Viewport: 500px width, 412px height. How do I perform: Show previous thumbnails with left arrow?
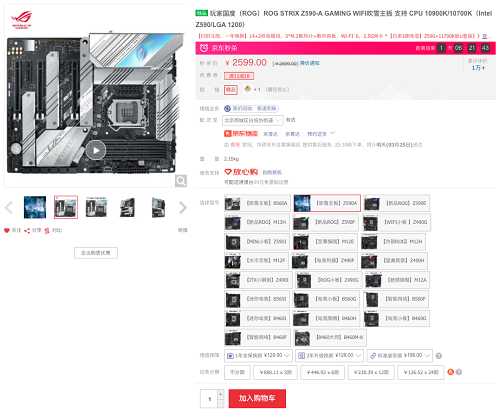click(9, 208)
